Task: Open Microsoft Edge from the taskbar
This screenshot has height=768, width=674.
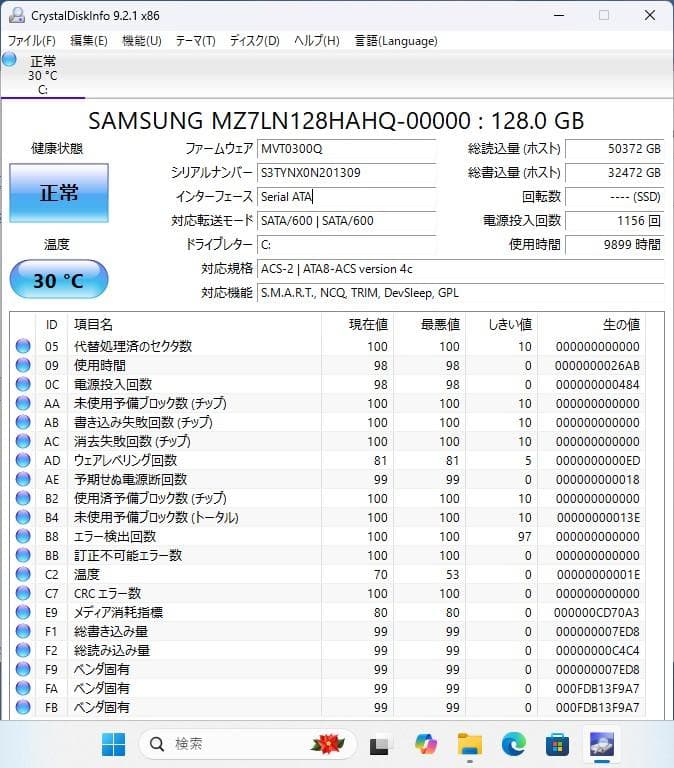Action: (513, 744)
